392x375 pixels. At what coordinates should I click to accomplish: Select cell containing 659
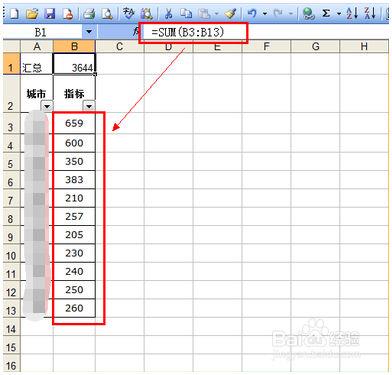74,123
